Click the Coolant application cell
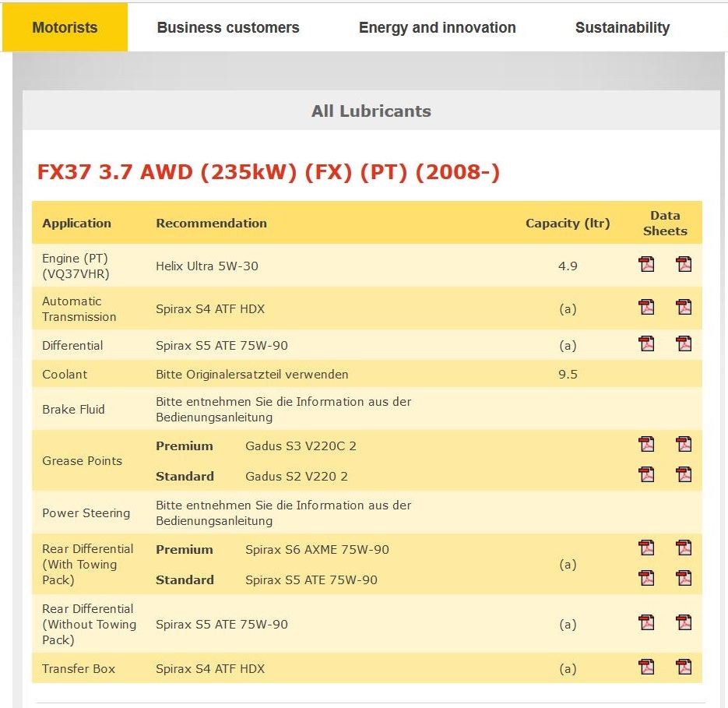The image size is (728, 708). click(x=65, y=374)
